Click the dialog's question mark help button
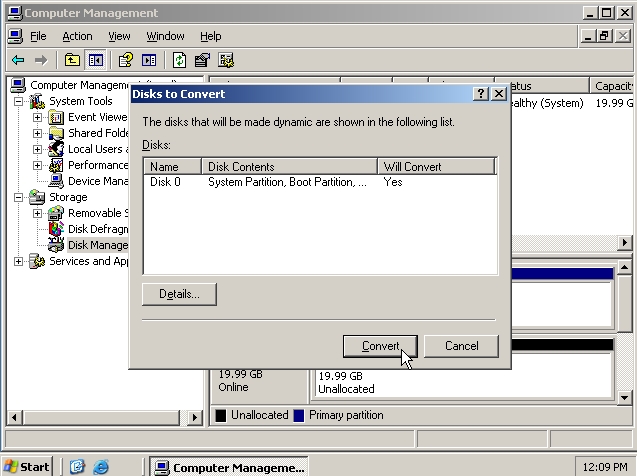This screenshot has width=637, height=476. [481, 94]
